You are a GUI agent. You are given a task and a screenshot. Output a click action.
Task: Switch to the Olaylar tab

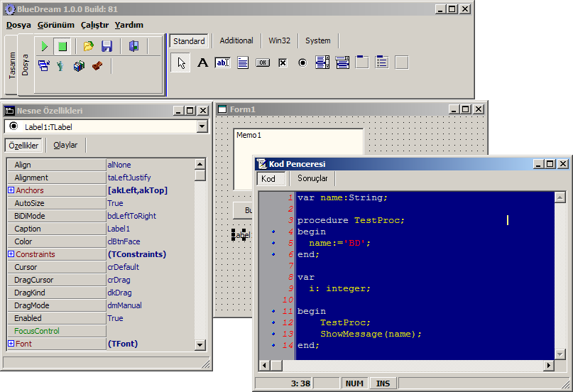(x=65, y=145)
